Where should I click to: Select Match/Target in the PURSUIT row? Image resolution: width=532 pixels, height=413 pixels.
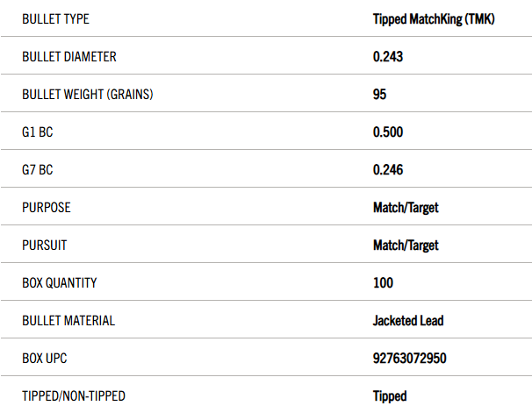(406, 246)
